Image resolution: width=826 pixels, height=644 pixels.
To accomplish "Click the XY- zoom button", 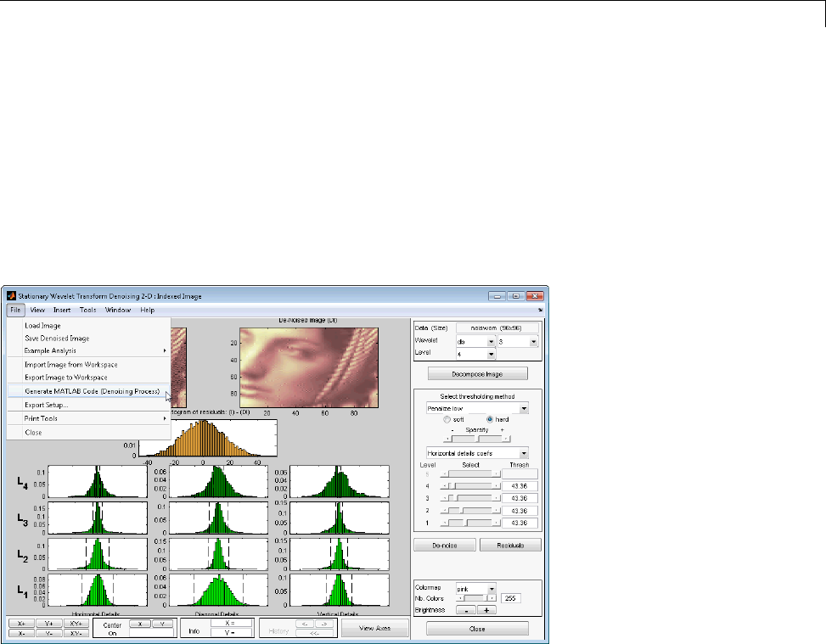I will coord(76,634).
